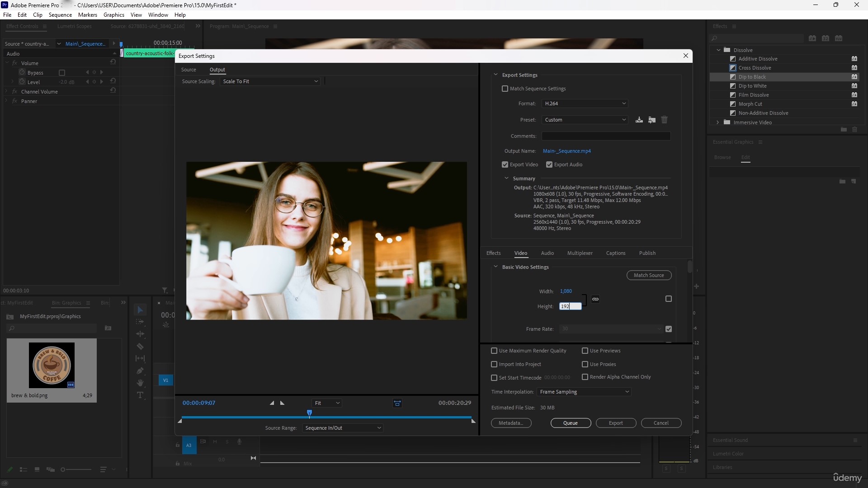This screenshot has height=488, width=868.
Task: Collapse the Export Settings section chevron
Action: point(495,75)
